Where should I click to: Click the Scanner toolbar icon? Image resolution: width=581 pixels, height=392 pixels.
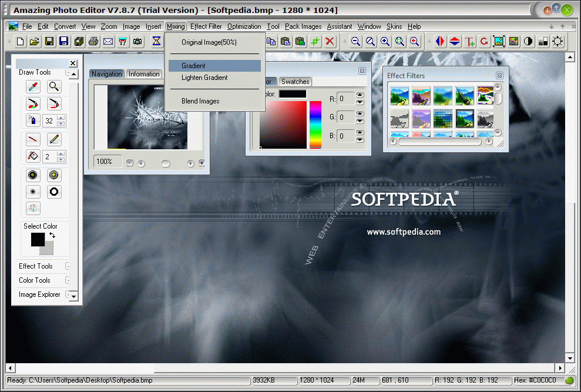tap(123, 41)
